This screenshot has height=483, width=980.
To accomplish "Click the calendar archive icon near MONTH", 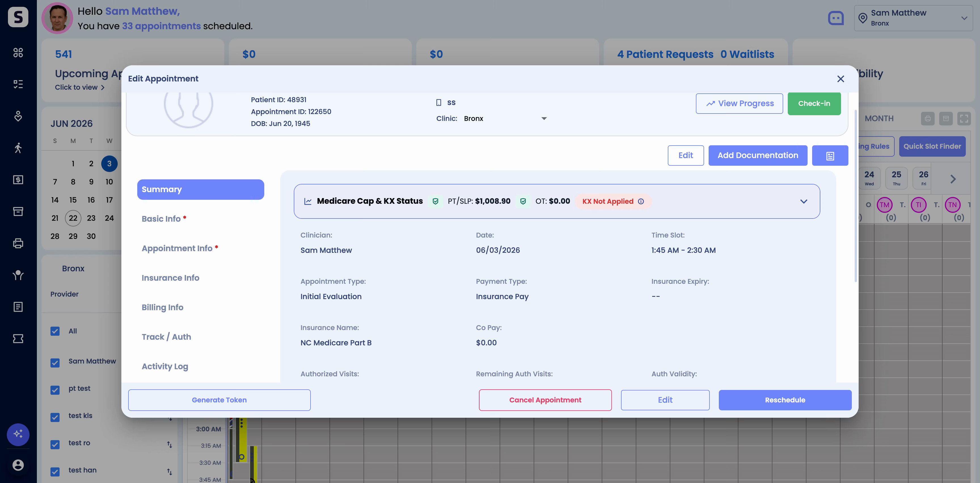I will (x=946, y=118).
